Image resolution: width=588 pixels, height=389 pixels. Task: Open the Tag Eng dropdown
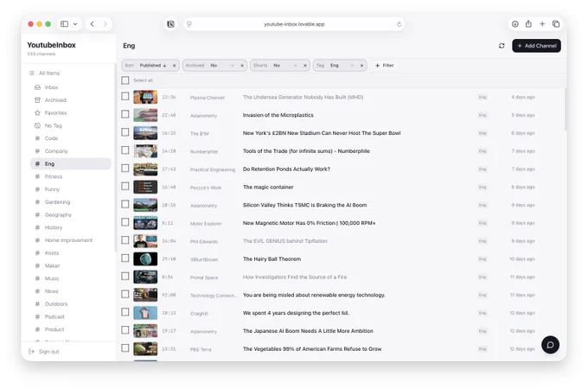[342, 66]
